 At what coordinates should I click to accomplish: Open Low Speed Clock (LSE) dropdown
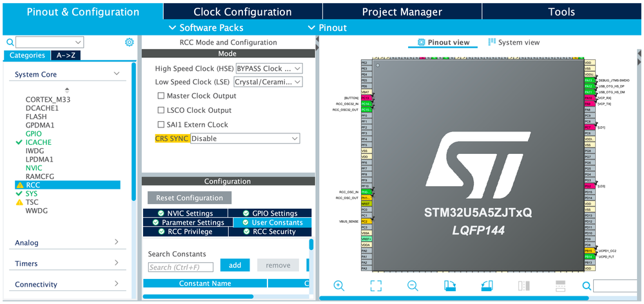click(x=268, y=82)
